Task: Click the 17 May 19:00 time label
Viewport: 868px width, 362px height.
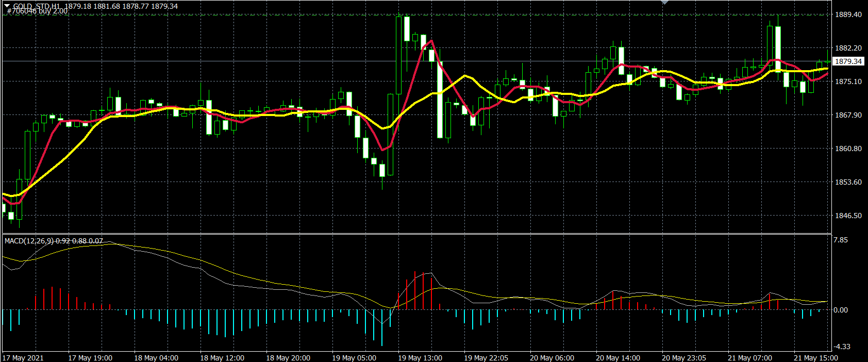Action: point(90,357)
